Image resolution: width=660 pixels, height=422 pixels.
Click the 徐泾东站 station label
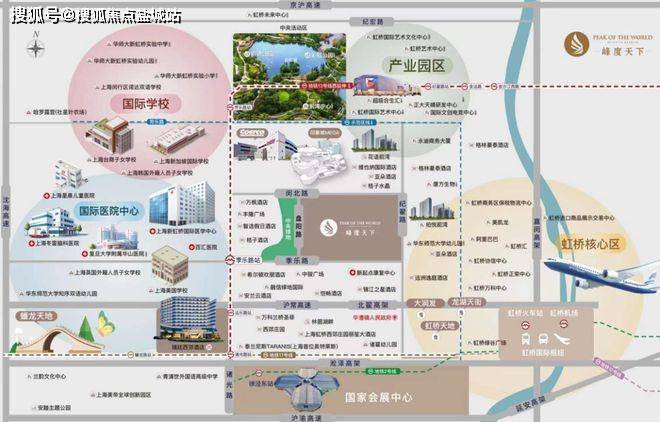(x=260, y=384)
